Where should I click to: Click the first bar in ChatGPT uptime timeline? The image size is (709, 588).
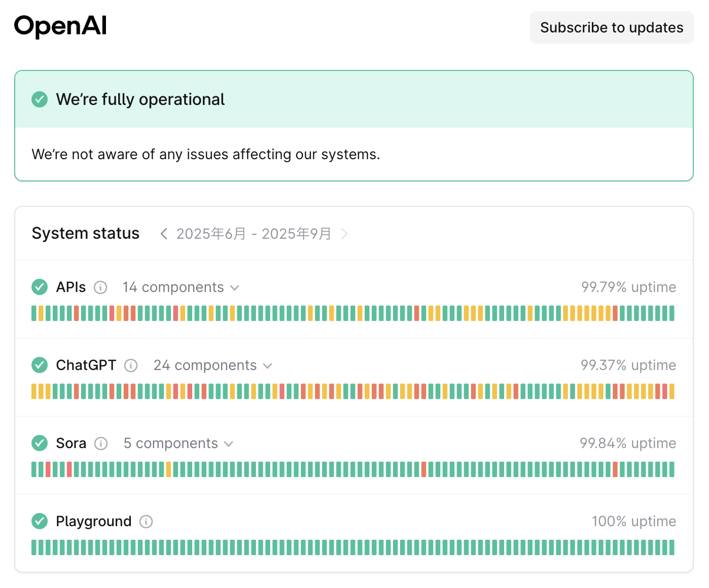(34, 391)
